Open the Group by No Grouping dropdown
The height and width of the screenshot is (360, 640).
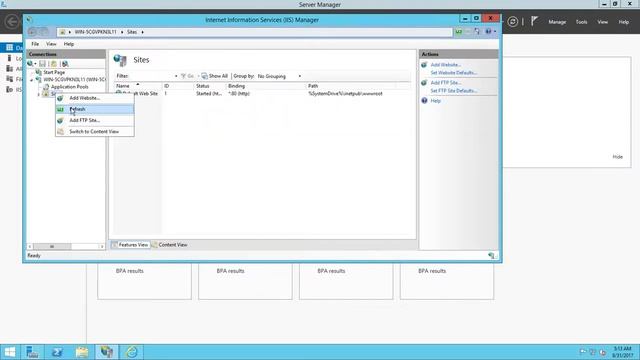pos(279,76)
